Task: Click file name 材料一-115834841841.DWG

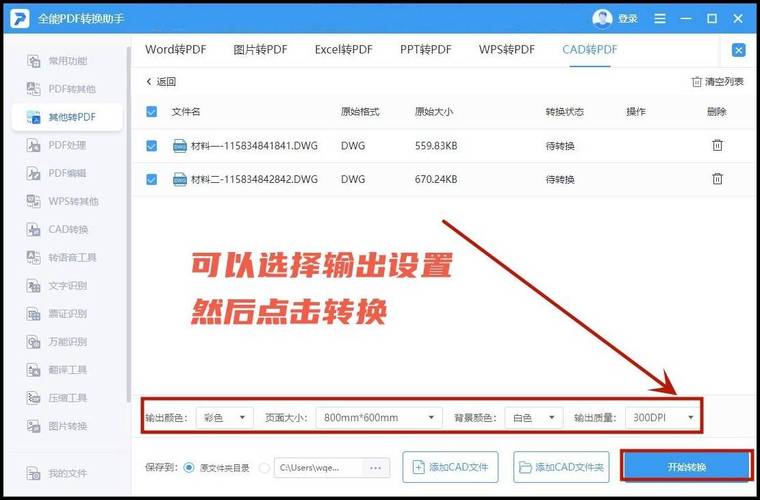Action: pos(254,145)
